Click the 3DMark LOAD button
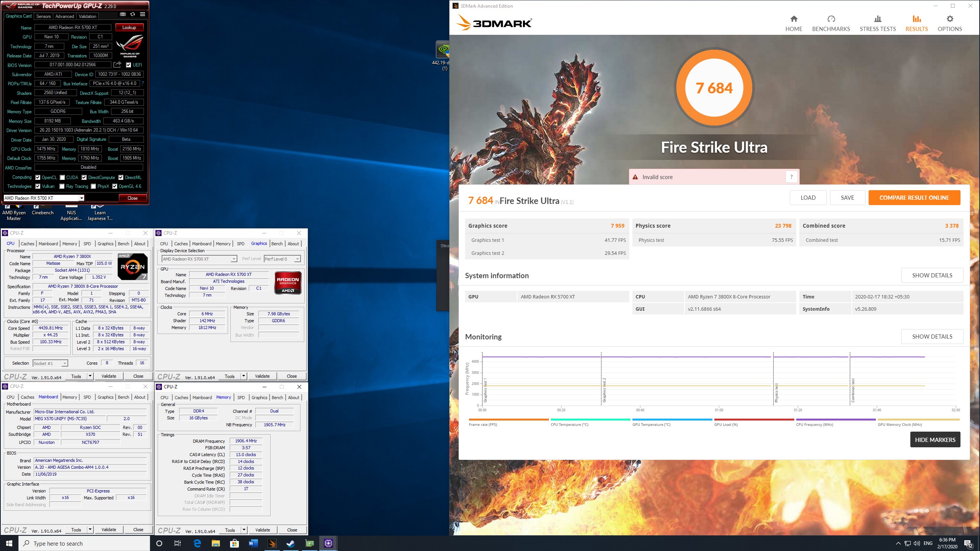The height and width of the screenshot is (551, 980). (808, 198)
